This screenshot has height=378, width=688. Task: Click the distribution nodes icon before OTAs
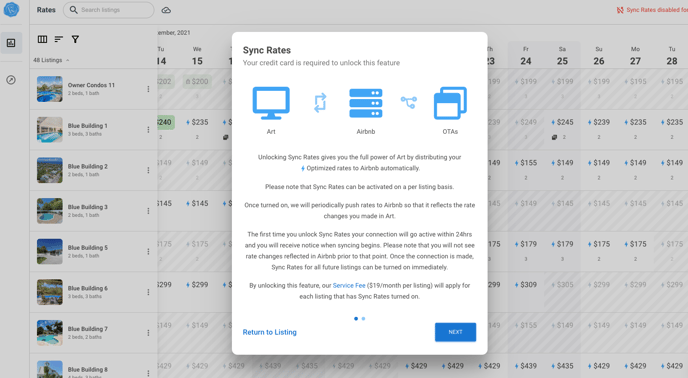point(408,102)
